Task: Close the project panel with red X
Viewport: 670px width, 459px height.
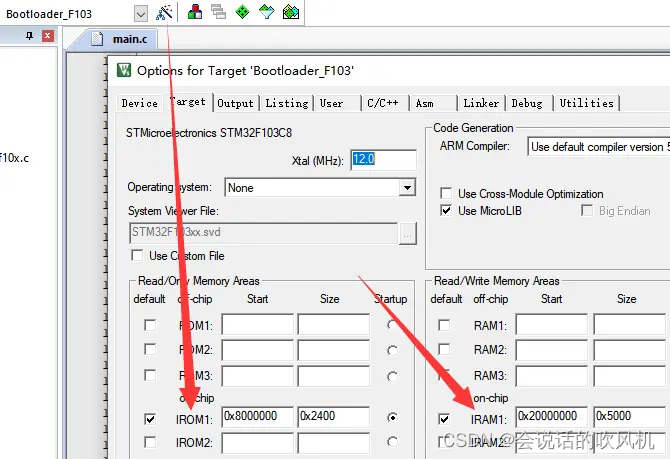Action: 48,36
